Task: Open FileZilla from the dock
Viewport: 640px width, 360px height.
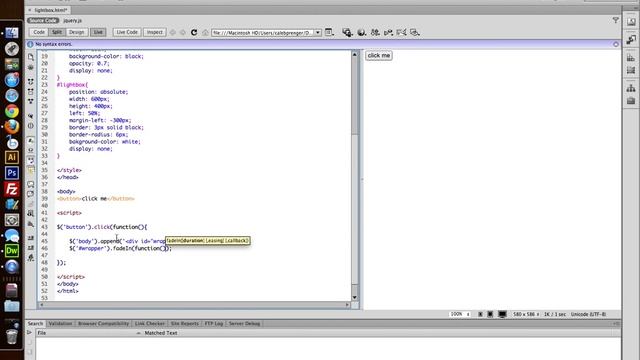Action: click(x=12, y=189)
